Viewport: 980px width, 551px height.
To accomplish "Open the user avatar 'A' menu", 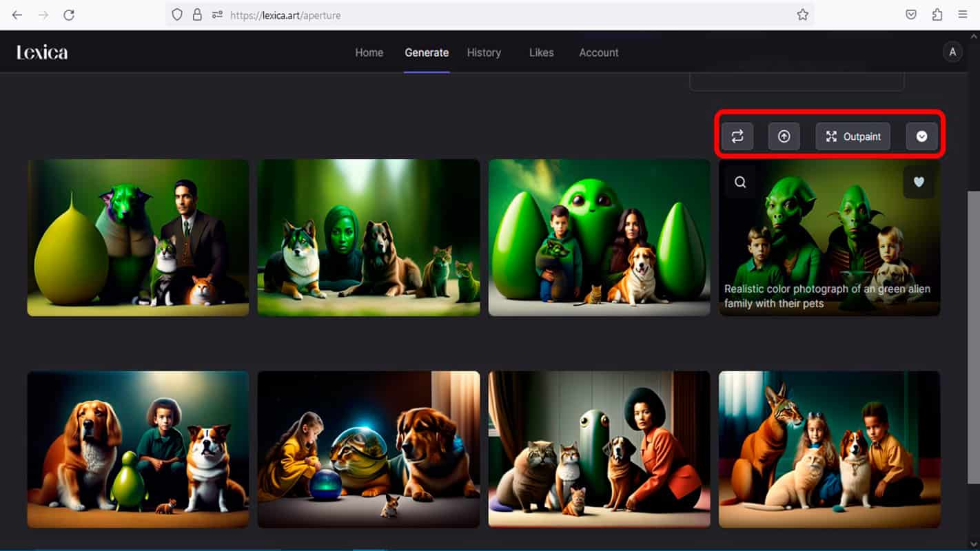I will [x=952, y=52].
